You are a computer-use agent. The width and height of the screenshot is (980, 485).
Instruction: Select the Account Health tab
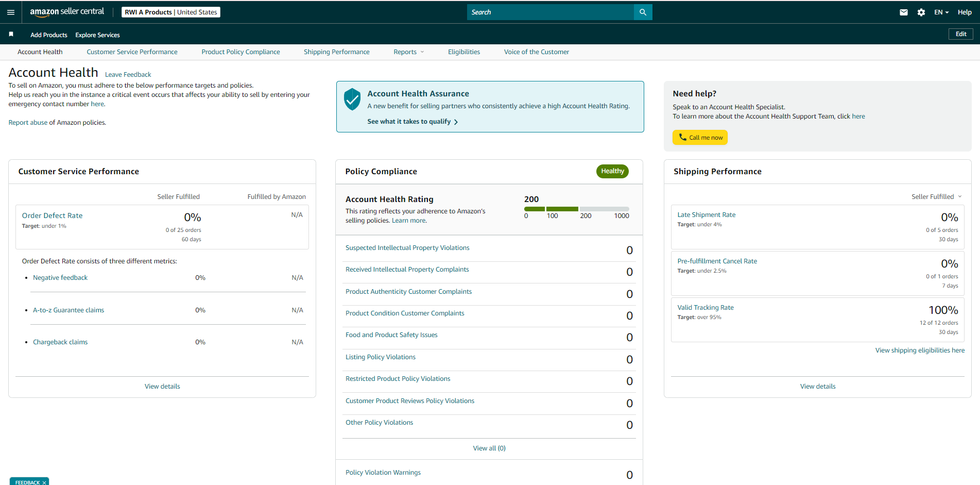coord(40,52)
